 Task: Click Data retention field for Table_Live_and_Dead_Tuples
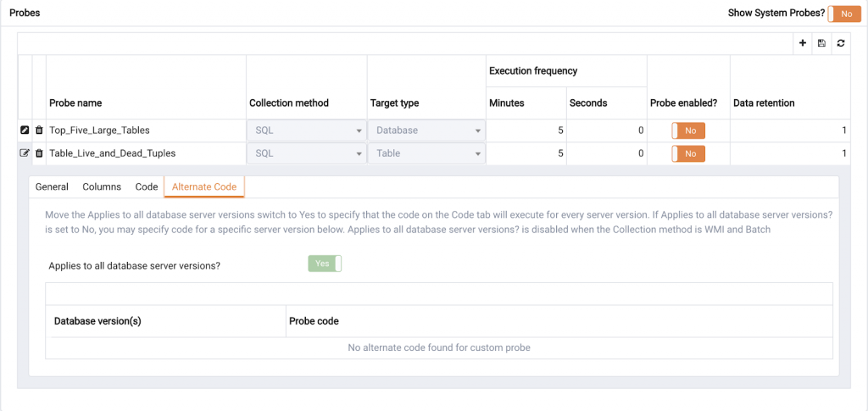pyautogui.click(x=790, y=153)
